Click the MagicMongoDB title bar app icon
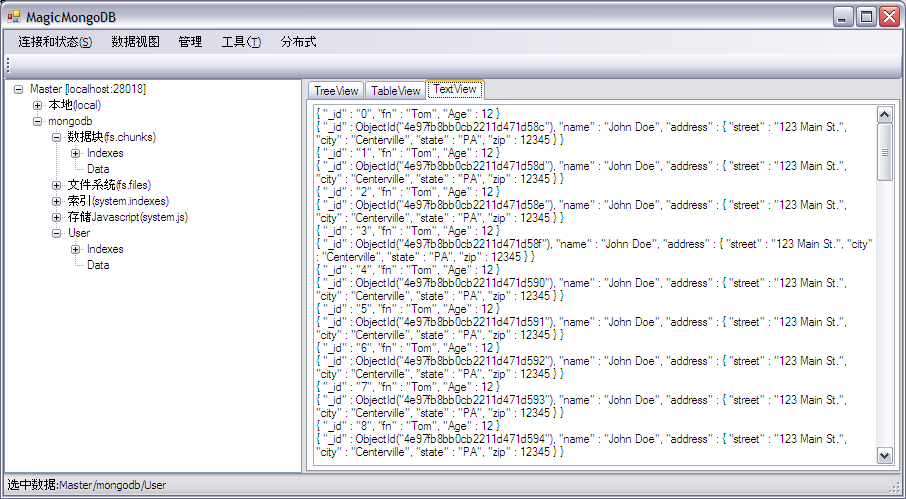Screen dimensions: 906x499 tap(13, 17)
